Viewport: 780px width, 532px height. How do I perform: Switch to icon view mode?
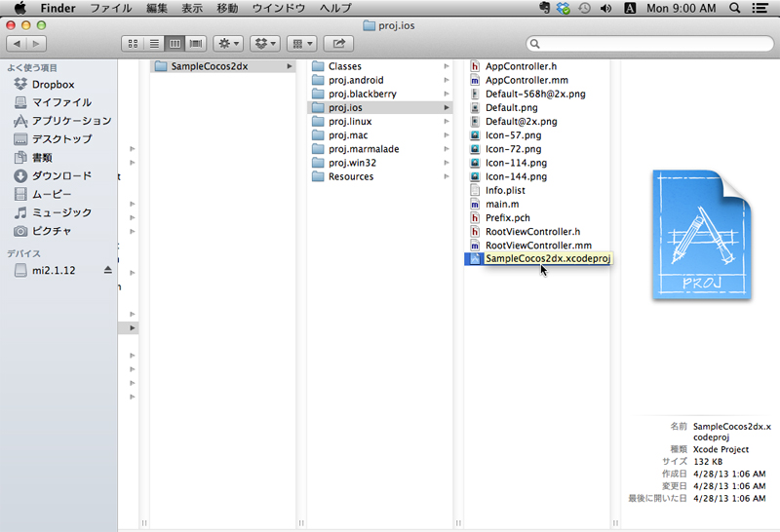[133, 44]
